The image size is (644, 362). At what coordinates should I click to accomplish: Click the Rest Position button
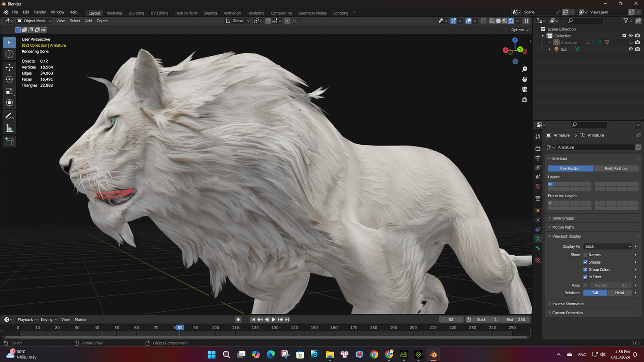[616, 169]
